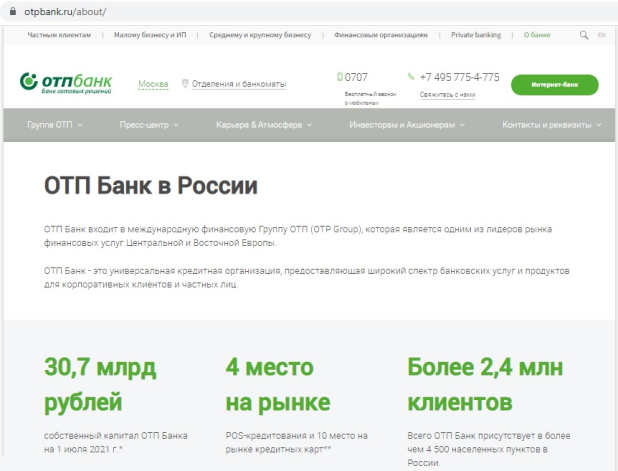
Task: Click the 4 место на рынке figure
Action: (278, 385)
